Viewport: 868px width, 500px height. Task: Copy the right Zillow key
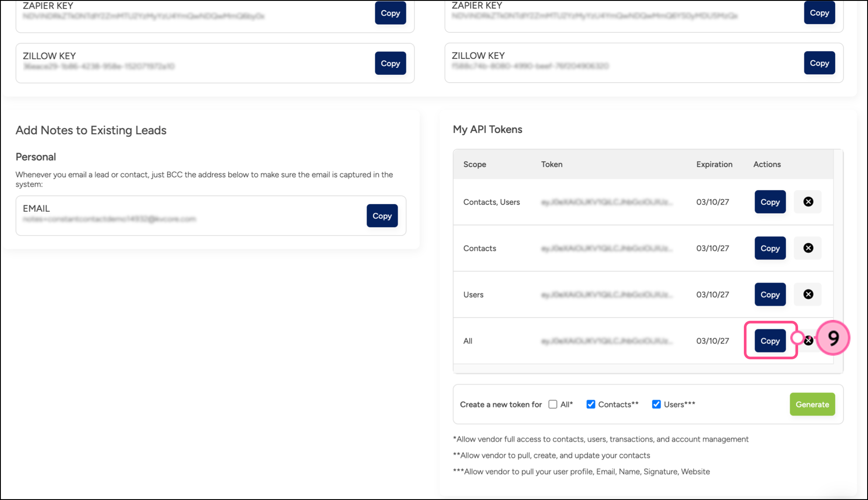(x=819, y=63)
